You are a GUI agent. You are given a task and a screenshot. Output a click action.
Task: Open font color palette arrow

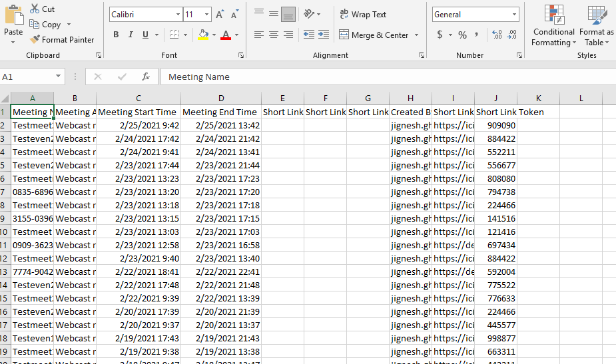(237, 35)
